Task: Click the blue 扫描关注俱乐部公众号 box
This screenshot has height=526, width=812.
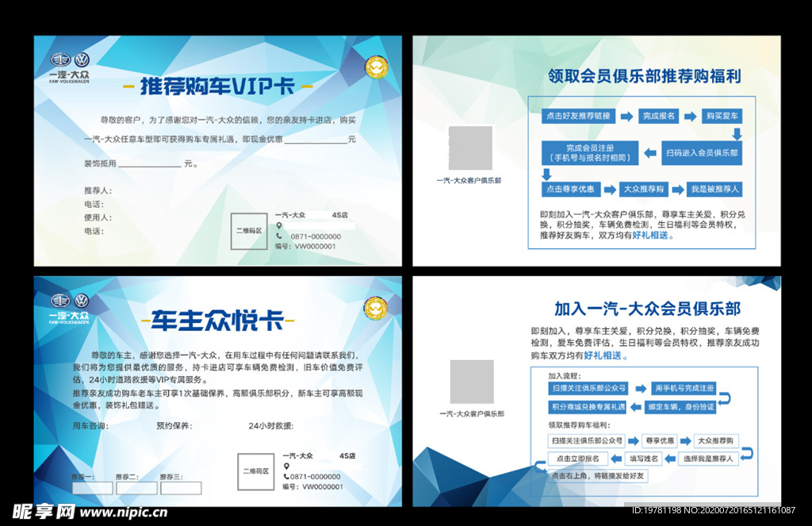Action: point(588,388)
